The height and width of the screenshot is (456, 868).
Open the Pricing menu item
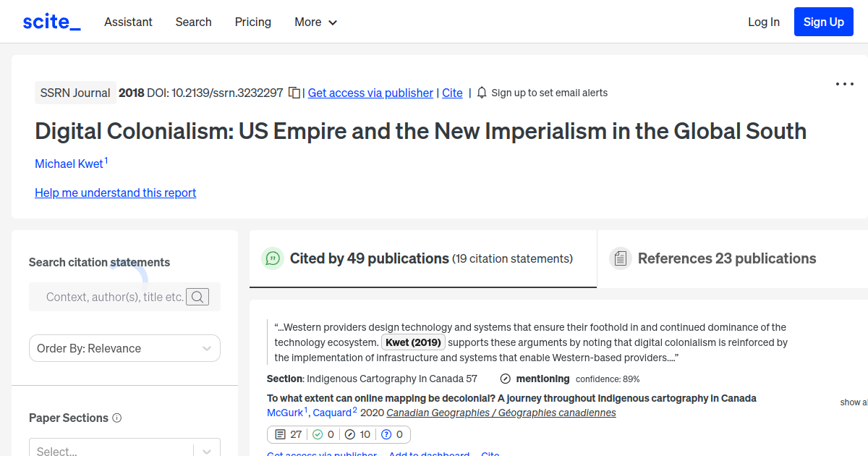(252, 22)
